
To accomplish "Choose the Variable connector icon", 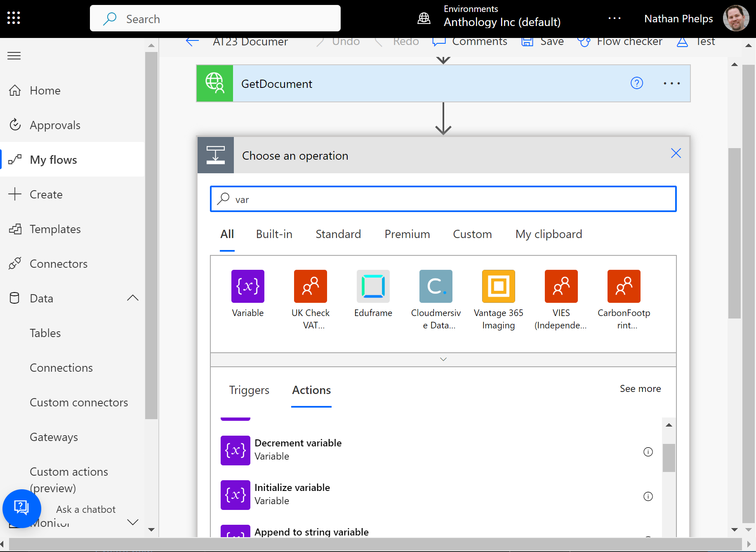I will point(248,286).
